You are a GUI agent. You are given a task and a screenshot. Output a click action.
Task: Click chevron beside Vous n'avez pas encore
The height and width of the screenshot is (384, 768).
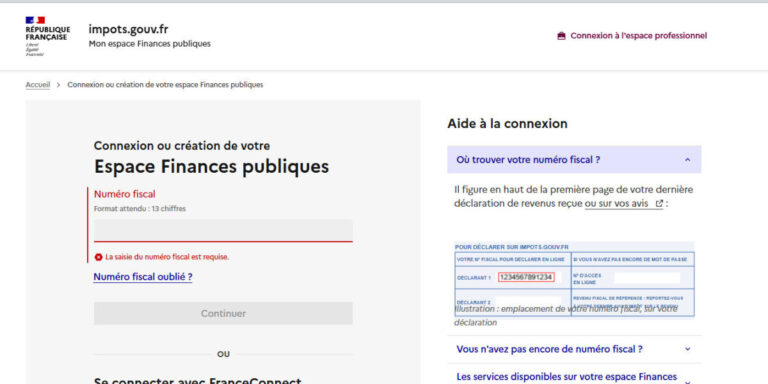(687, 349)
